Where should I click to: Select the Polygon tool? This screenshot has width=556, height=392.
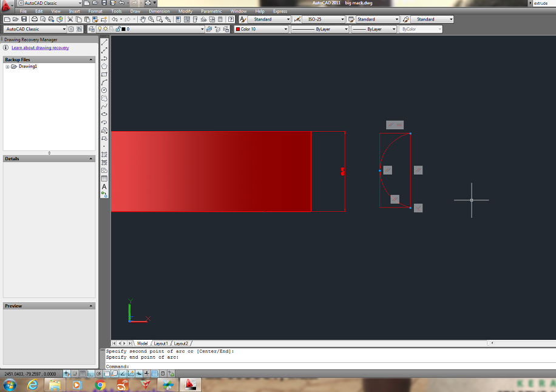(104, 66)
